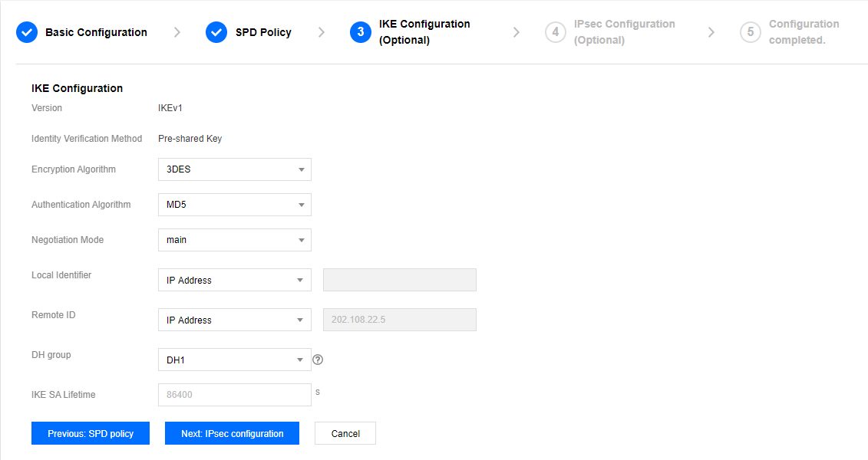Click the Authentication Algorithm label
The width and height of the screenshot is (868, 460).
tap(81, 205)
